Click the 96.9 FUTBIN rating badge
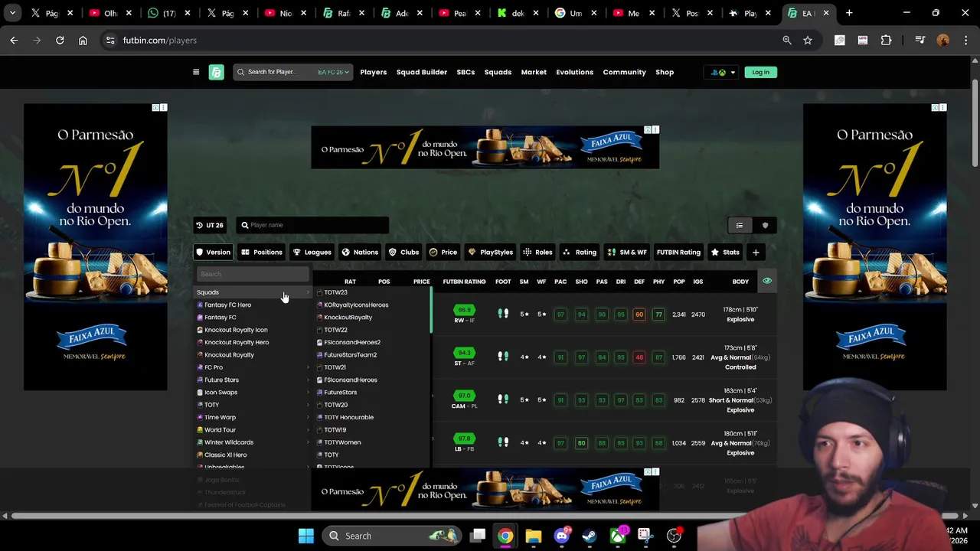This screenshot has height=551, width=980. (x=465, y=310)
